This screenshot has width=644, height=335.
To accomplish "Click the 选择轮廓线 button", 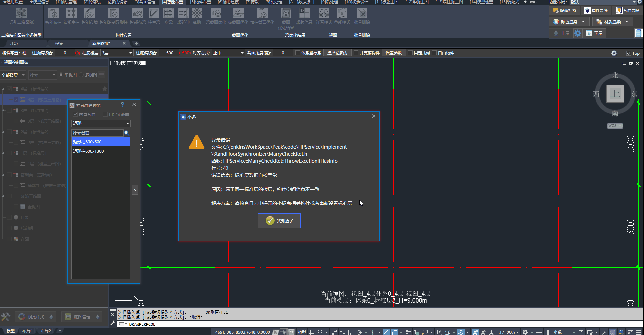I will (x=337, y=53).
